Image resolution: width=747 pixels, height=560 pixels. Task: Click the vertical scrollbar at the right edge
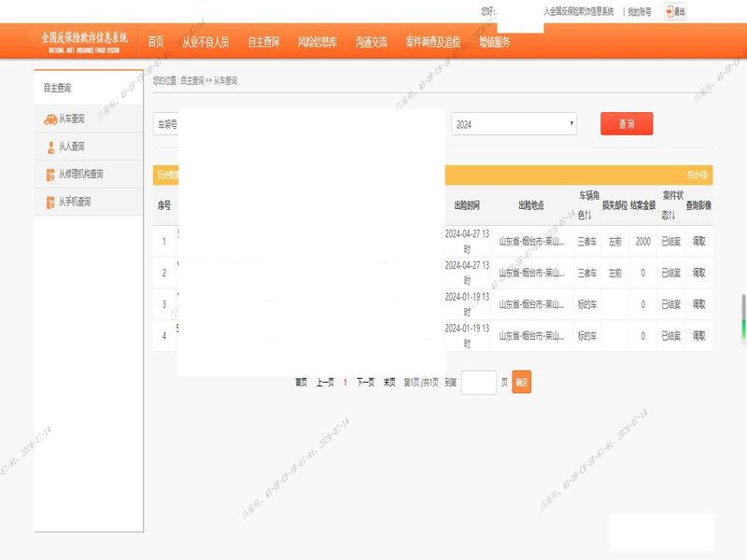click(743, 316)
